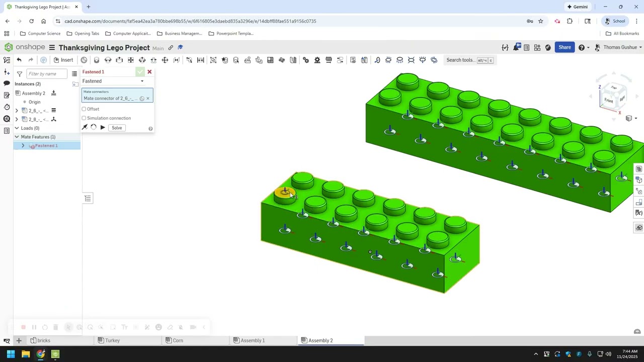This screenshot has height=362, width=644.
Task: Click the Redo arrow in the toolbar
Action: [x=31, y=60]
